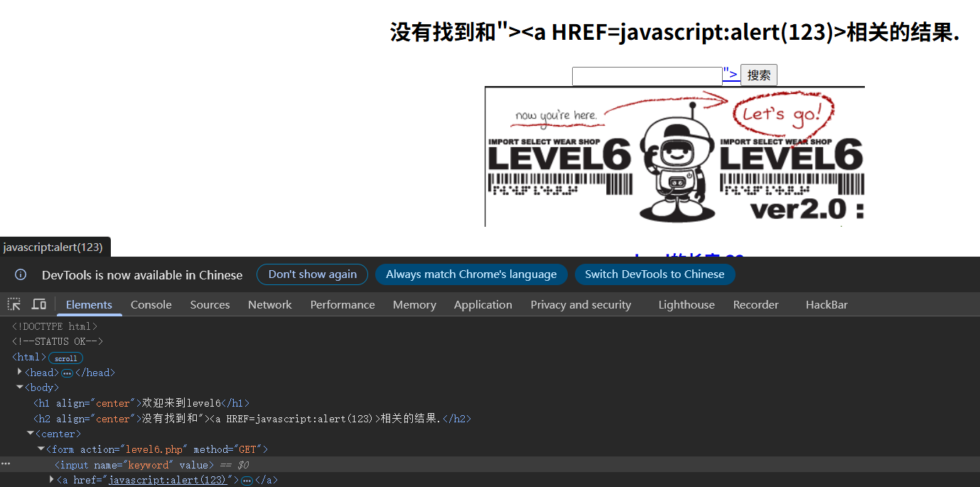Click Always match Chrome's language button

[471, 274]
